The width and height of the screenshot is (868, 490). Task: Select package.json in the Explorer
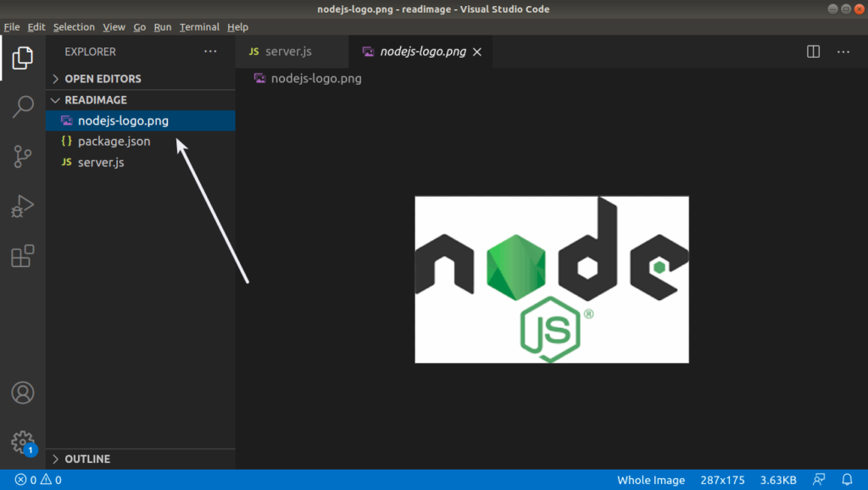(114, 141)
